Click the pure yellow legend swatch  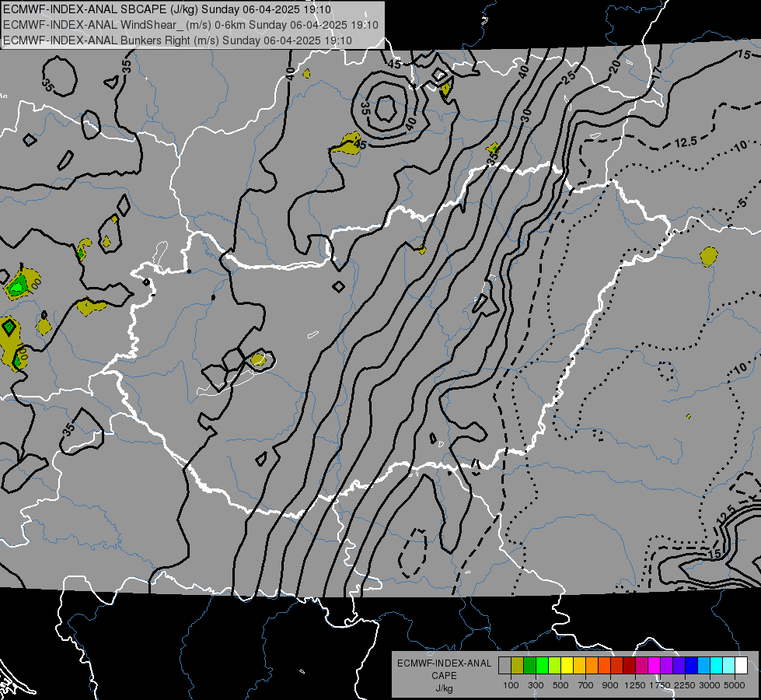tap(567, 665)
